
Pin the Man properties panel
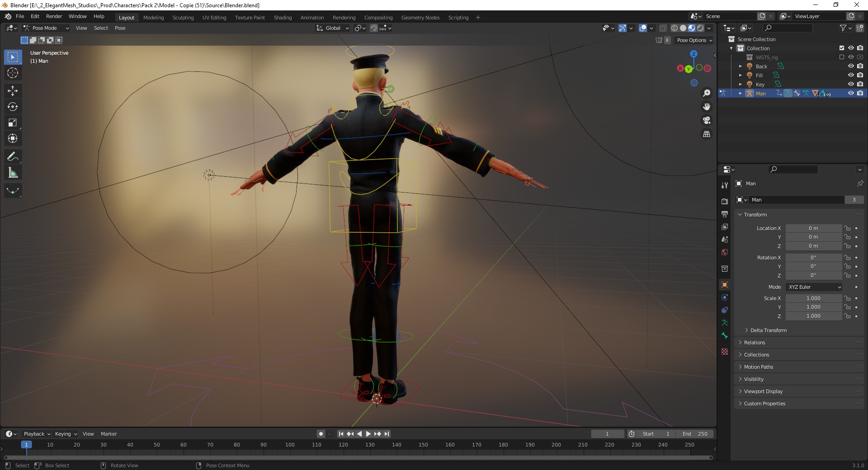coord(860,183)
